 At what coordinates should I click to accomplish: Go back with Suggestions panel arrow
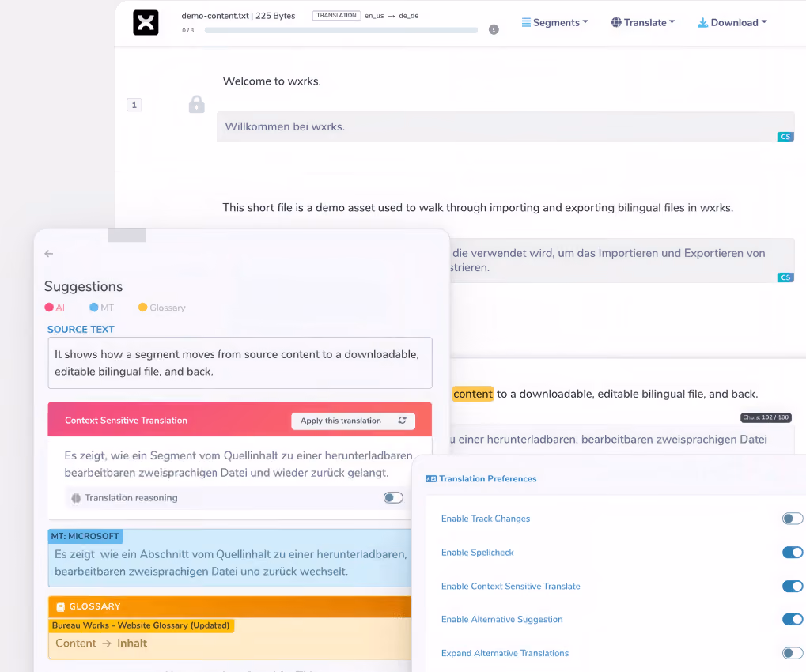point(49,253)
